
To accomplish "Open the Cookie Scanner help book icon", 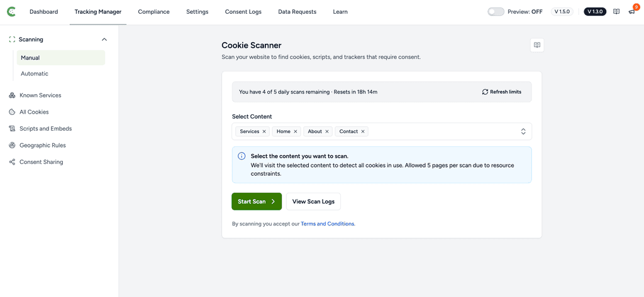I will (537, 45).
